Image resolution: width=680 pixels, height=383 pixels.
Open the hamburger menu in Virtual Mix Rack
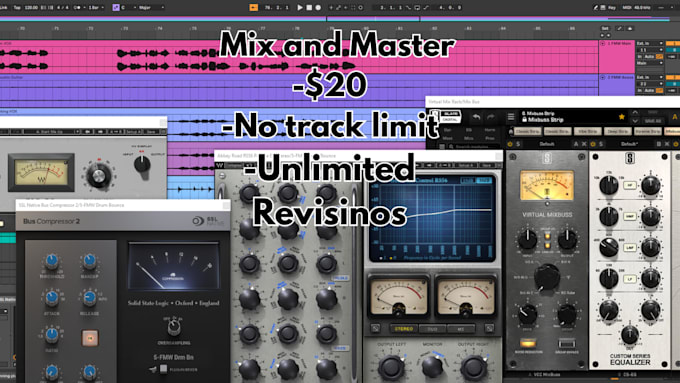pyautogui.click(x=511, y=117)
